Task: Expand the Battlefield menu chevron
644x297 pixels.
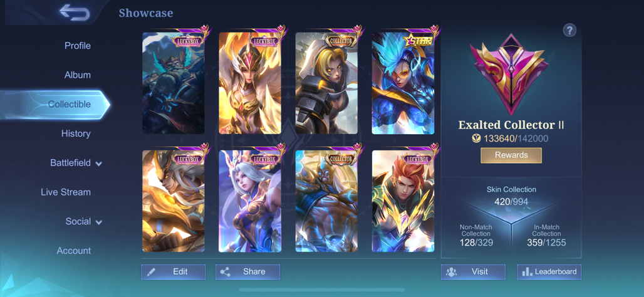Action: [98, 164]
